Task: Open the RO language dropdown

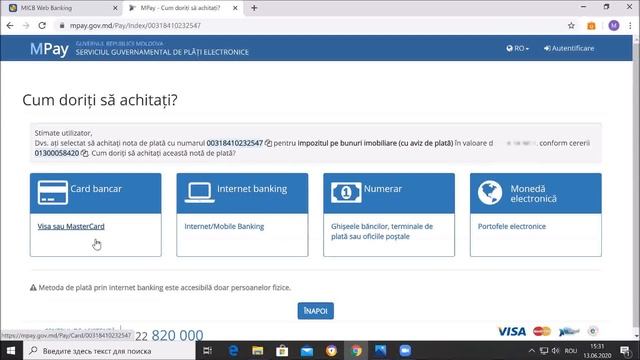Action: click(x=518, y=48)
